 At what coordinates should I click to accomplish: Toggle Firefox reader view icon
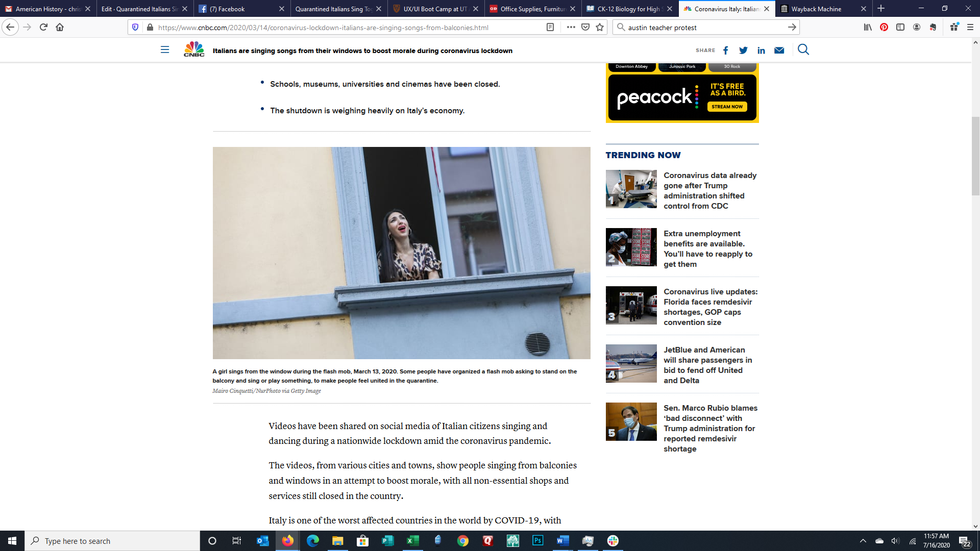click(x=550, y=27)
